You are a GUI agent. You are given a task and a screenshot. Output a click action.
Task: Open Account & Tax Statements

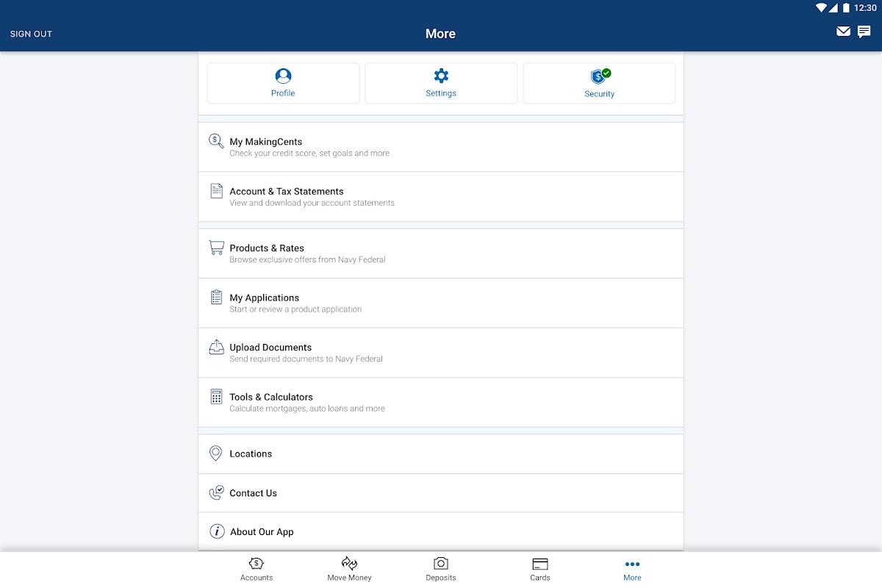coord(441,197)
